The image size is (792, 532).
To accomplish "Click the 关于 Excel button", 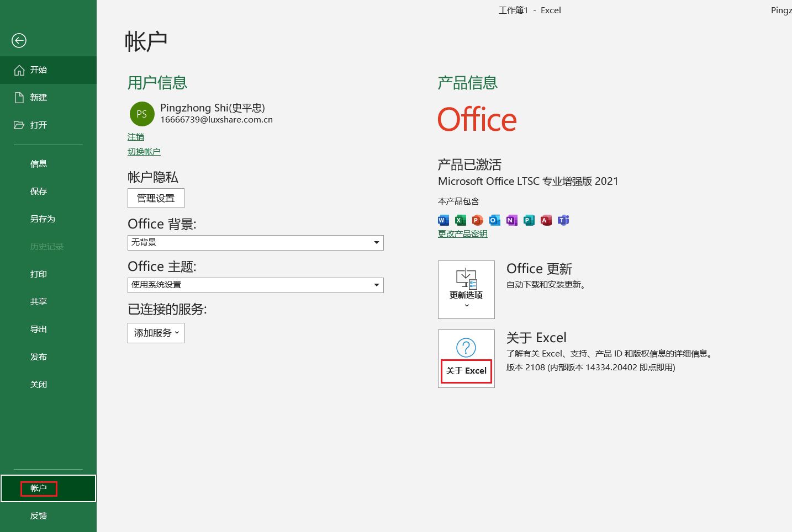I will click(466, 359).
